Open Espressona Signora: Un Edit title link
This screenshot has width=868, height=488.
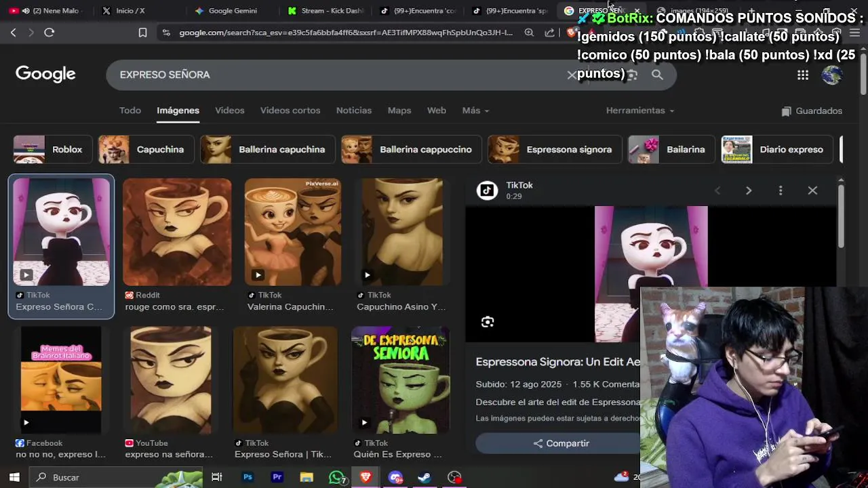pos(557,362)
